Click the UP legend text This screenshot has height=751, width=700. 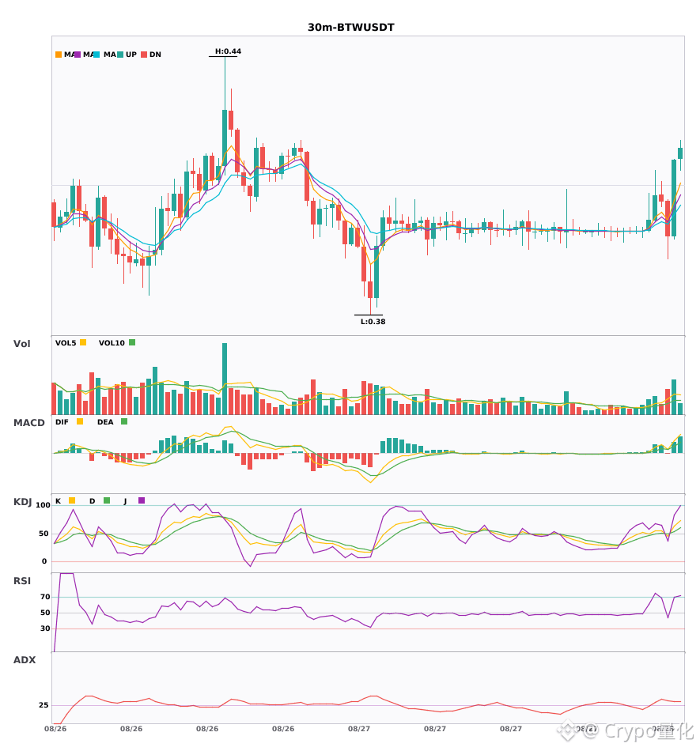coord(131,55)
